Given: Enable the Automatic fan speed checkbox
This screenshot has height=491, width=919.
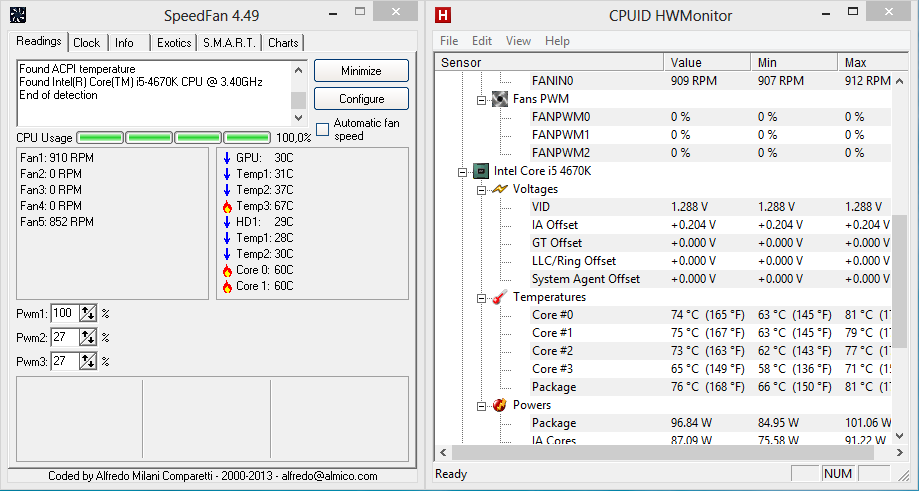Looking at the screenshot, I should coord(322,129).
